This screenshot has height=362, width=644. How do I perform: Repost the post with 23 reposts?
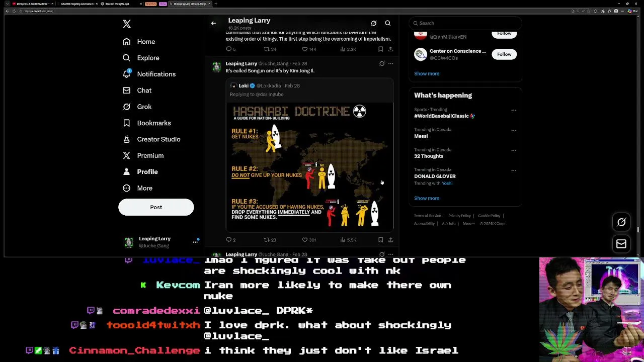270,240
